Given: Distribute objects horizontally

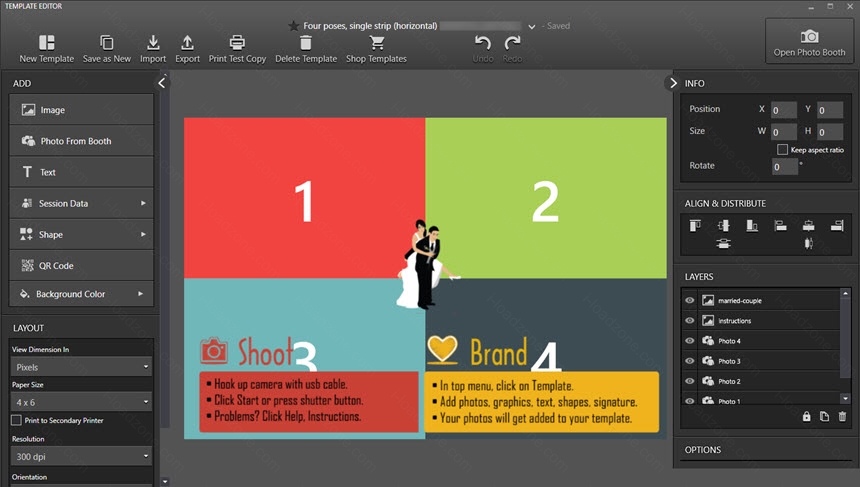Looking at the screenshot, I should pos(808,244).
